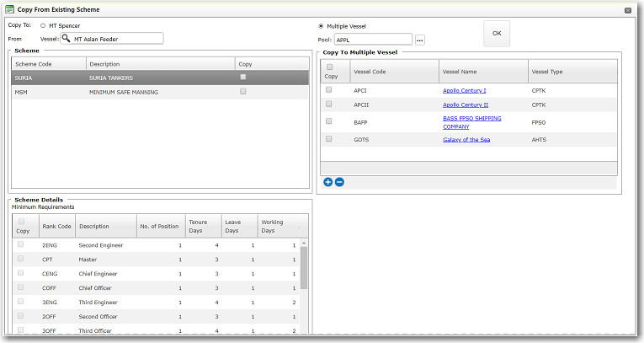Open BASS FPSO SHIPPING COMPANY link
The width and height of the screenshot is (644, 343).
click(x=471, y=122)
